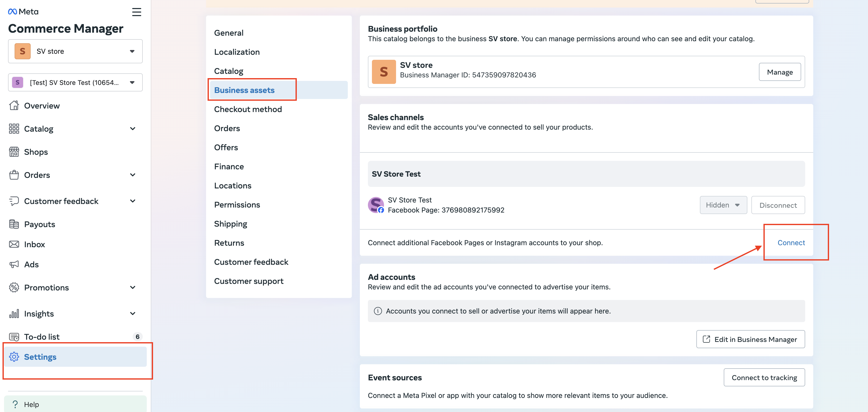Viewport: 868px width, 412px height.
Task: Select the Permissions settings tab
Action: [237, 205]
